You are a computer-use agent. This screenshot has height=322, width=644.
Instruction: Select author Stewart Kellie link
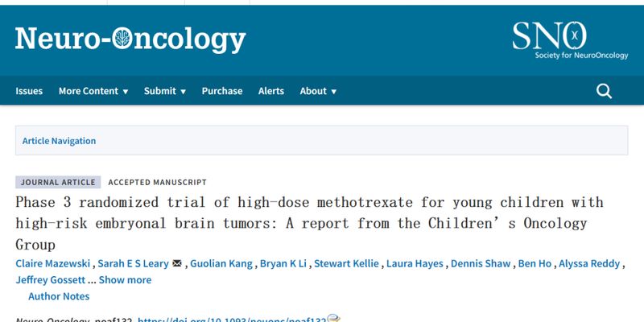[x=345, y=264]
